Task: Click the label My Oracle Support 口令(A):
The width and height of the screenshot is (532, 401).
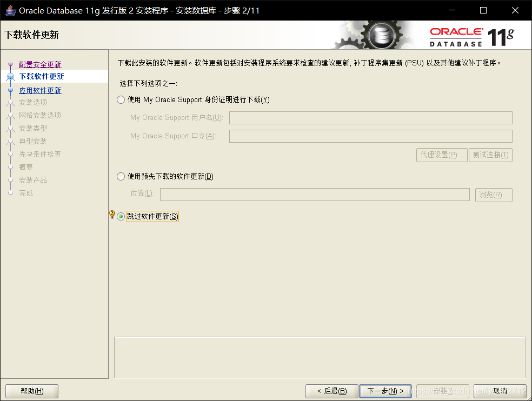Action: click(173, 136)
